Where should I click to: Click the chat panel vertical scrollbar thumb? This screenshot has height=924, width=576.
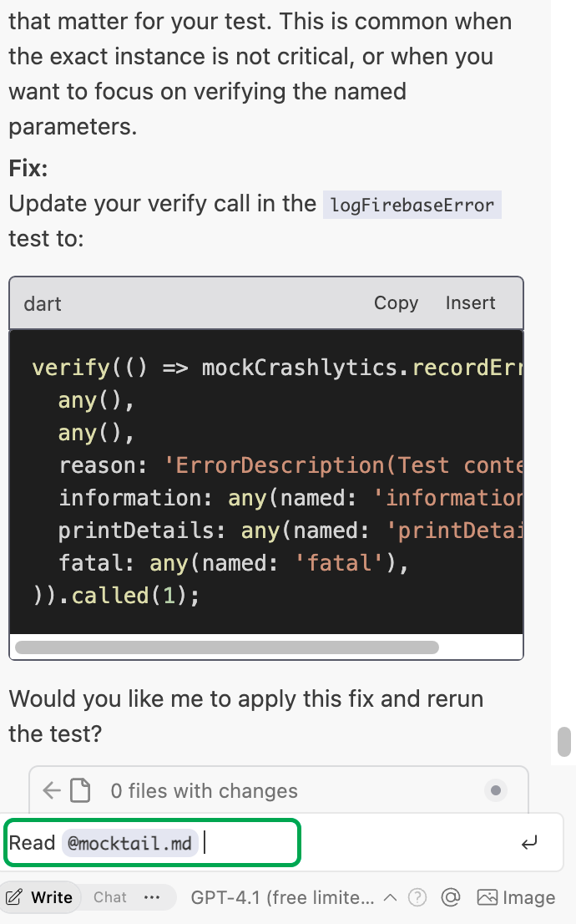click(x=564, y=741)
